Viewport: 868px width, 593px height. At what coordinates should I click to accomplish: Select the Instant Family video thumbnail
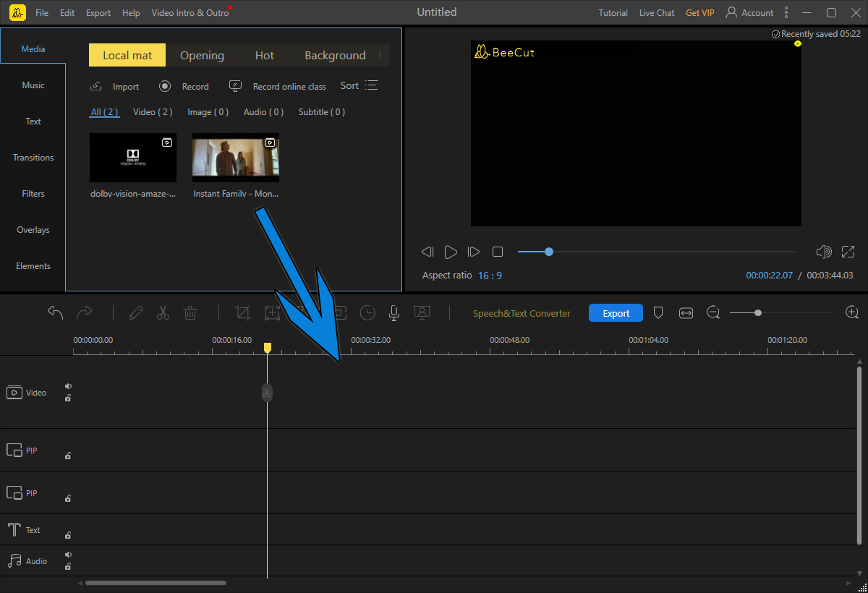pos(236,158)
